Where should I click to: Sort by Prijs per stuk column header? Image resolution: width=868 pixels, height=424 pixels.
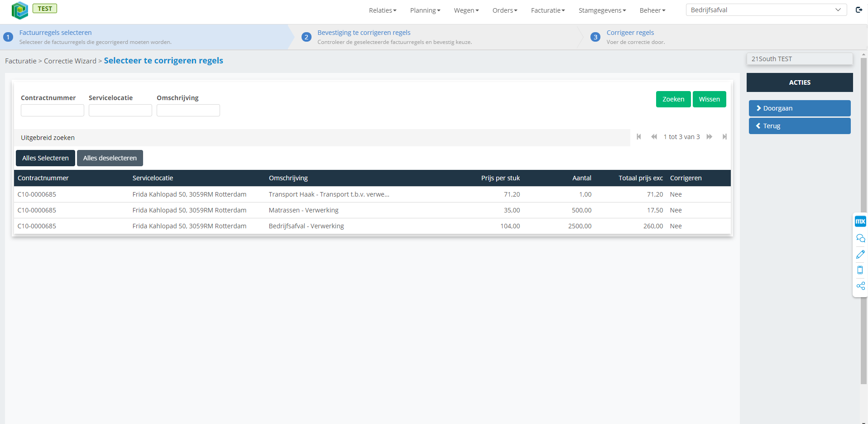pyautogui.click(x=500, y=178)
